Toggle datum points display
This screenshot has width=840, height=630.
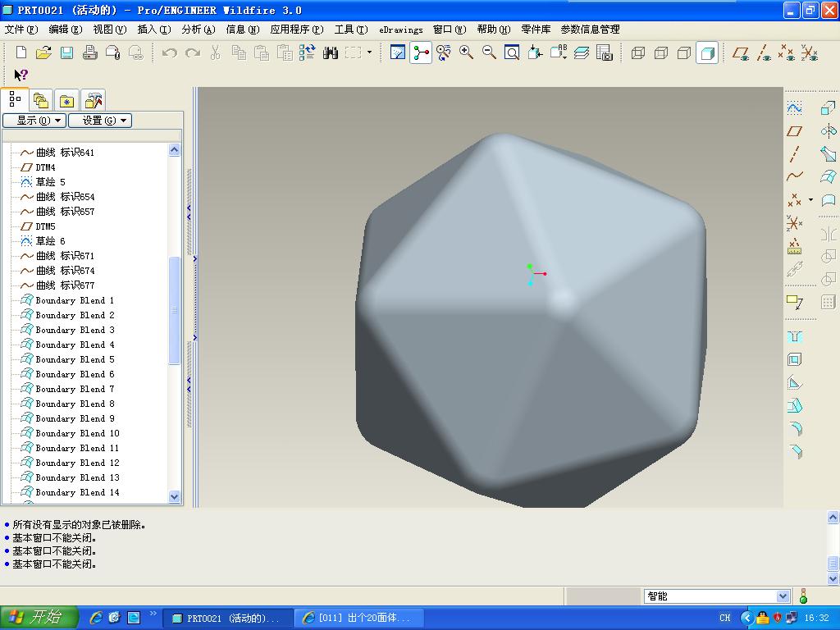point(787,52)
